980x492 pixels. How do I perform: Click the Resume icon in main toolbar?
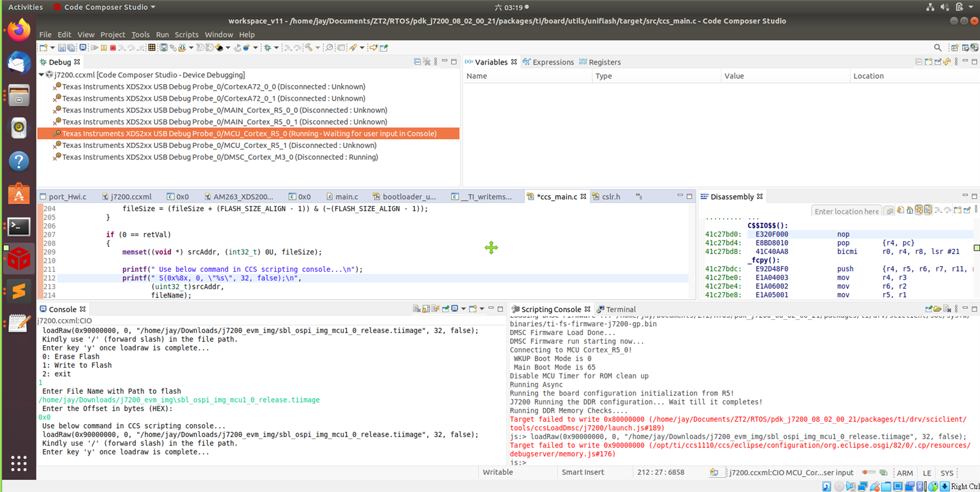pos(94,48)
